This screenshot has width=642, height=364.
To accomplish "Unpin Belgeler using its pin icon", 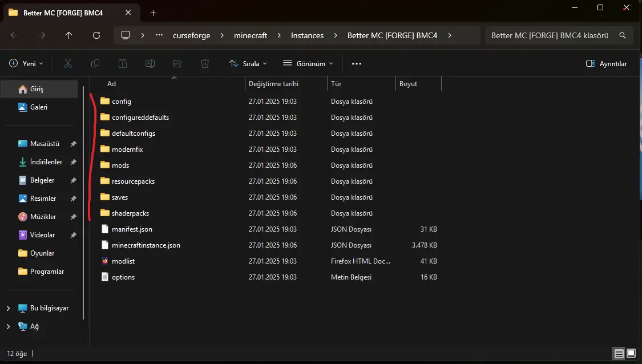I will (73, 180).
